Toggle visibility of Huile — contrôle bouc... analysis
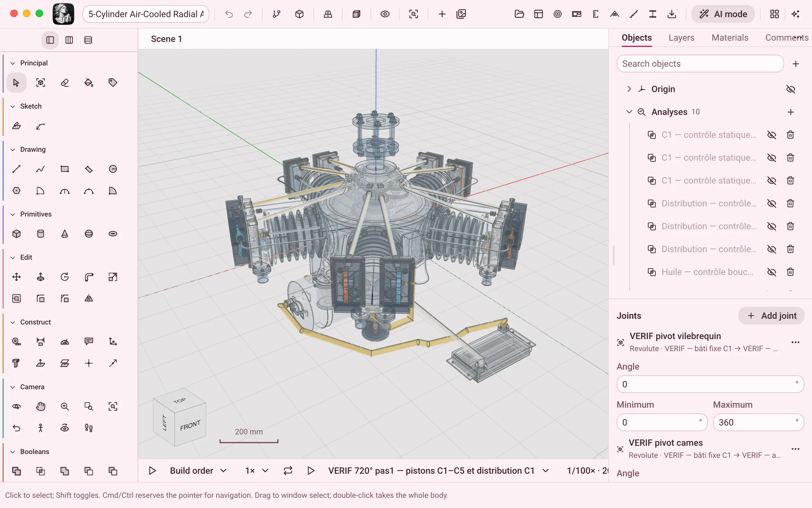 tap(771, 272)
